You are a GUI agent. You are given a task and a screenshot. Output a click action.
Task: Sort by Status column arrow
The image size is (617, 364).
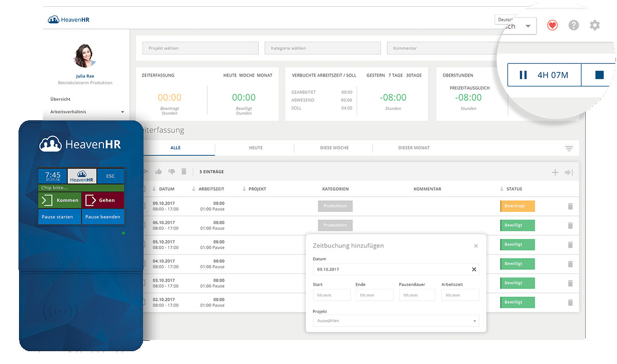(x=502, y=189)
